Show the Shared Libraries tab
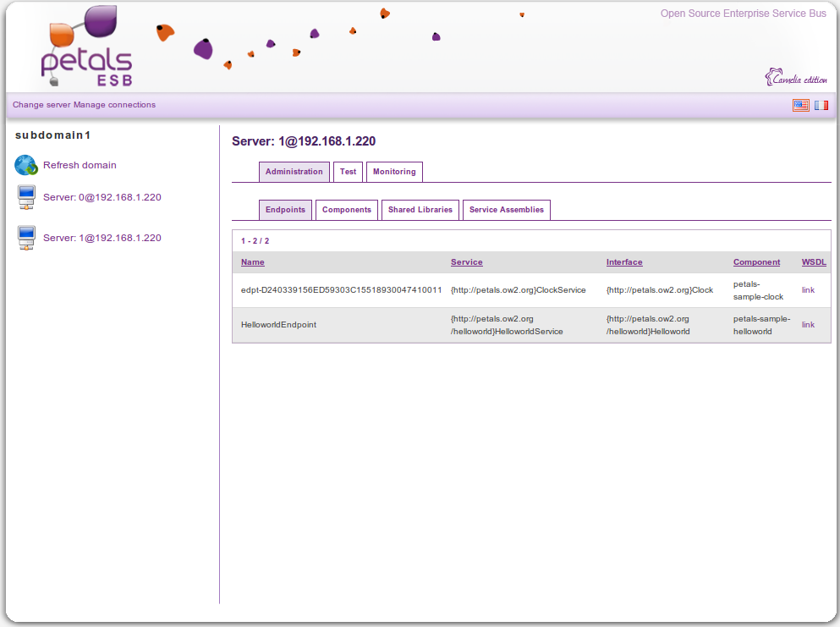840x627 pixels. 420,210
